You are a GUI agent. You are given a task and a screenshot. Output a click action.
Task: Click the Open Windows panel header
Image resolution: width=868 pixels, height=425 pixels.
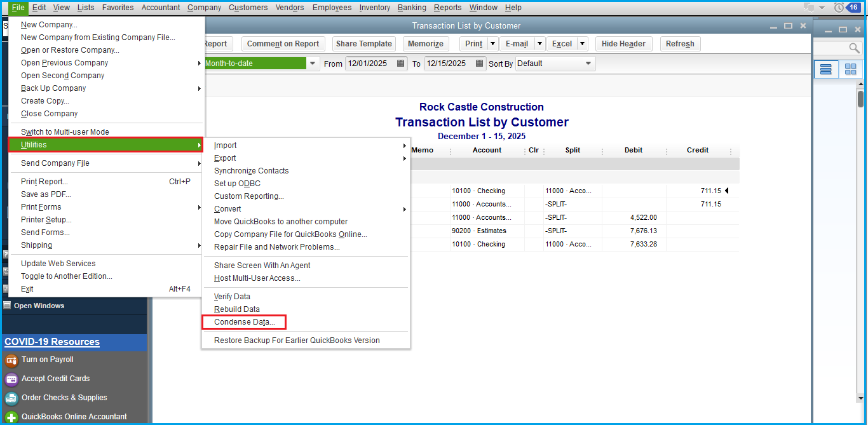click(x=40, y=305)
